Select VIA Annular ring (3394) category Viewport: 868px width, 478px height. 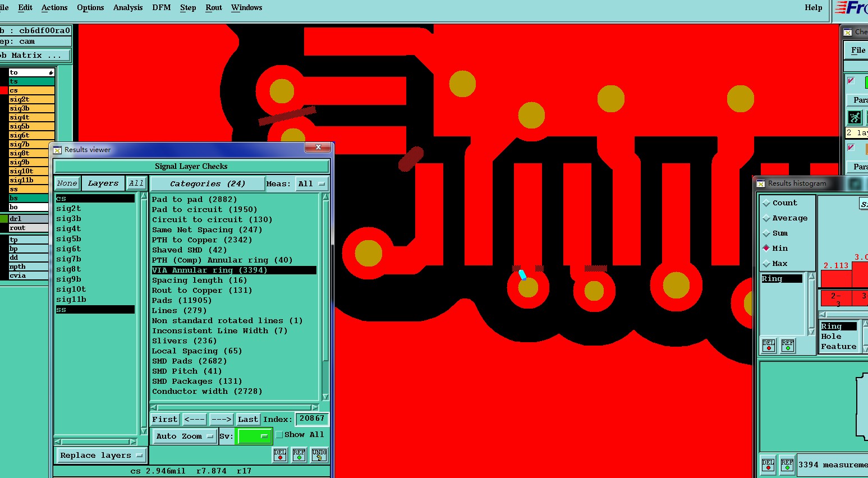233,270
